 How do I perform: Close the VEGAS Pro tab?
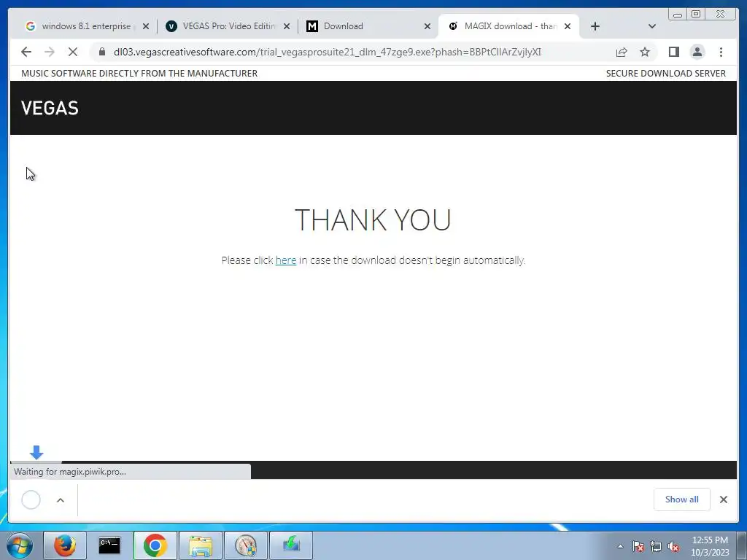click(287, 26)
